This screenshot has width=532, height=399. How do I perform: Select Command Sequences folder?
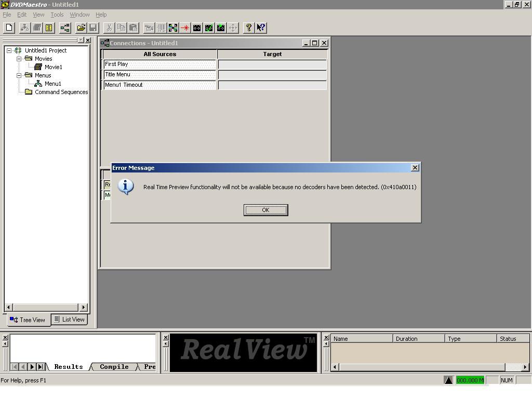click(61, 92)
